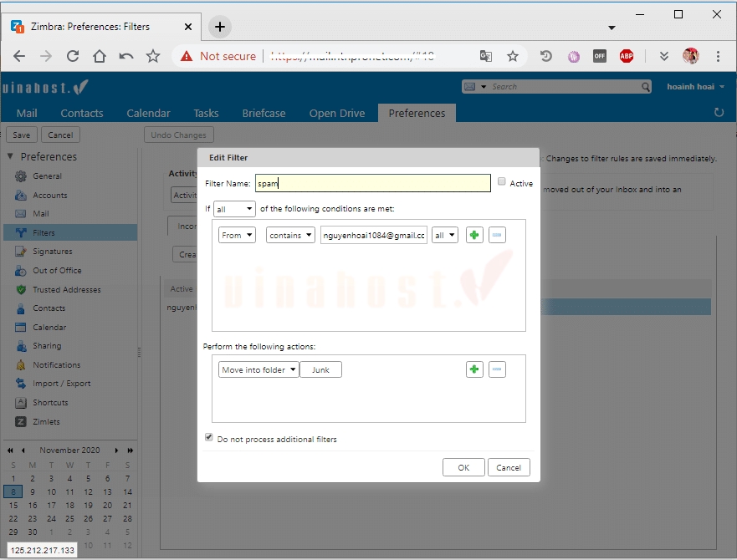737x560 pixels.
Task: Open the Zimlets icon
Action: pos(21,421)
